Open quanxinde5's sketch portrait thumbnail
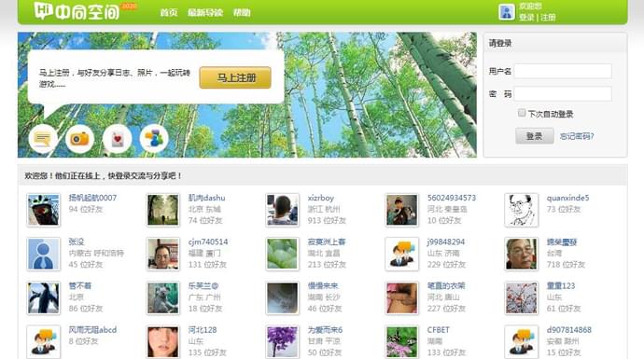The height and width of the screenshot is (359, 644). (521, 211)
